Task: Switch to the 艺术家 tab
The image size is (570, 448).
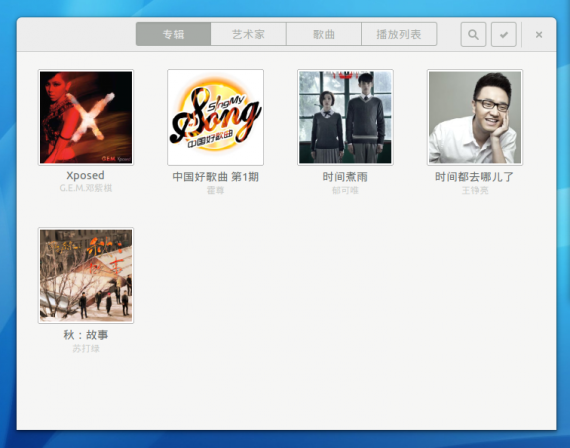Action: tap(249, 34)
